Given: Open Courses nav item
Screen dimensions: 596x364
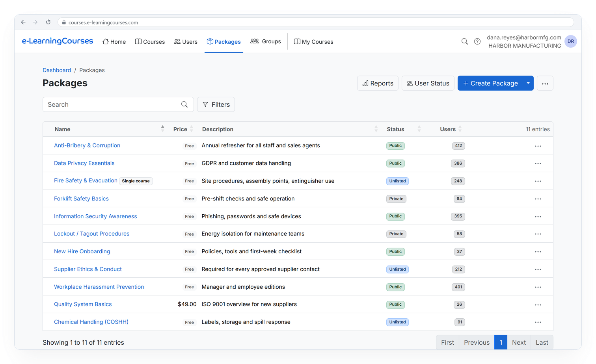Looking at the screenshot, I should [150, 42].
